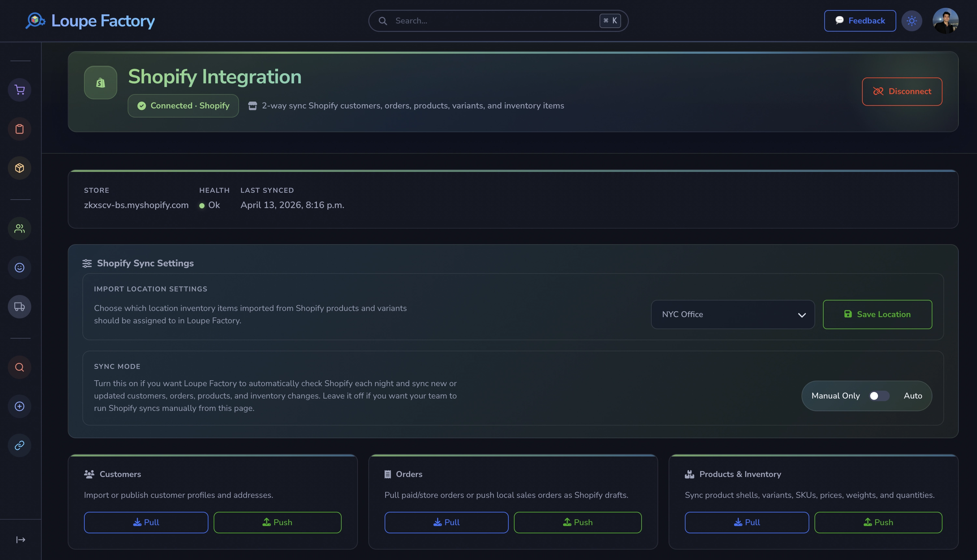977x560 pixels.
Task: Toggle the Manual Only / Auto sync switch
Action: pos(879,396)
